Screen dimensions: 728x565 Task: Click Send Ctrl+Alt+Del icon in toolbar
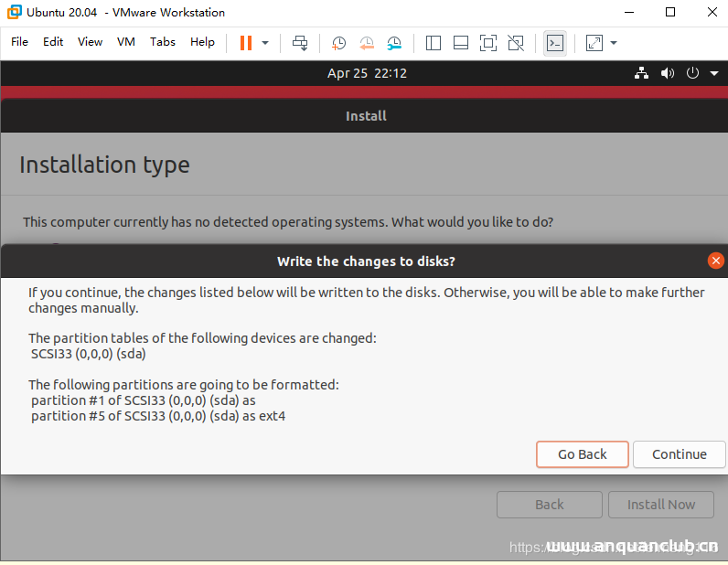point(300,43)
